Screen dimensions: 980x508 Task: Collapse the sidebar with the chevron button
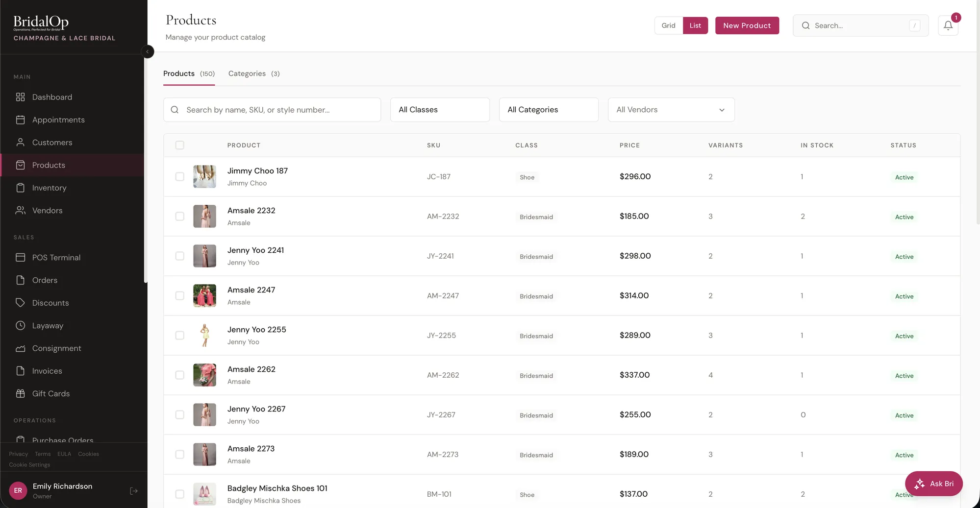pos(148,51)
